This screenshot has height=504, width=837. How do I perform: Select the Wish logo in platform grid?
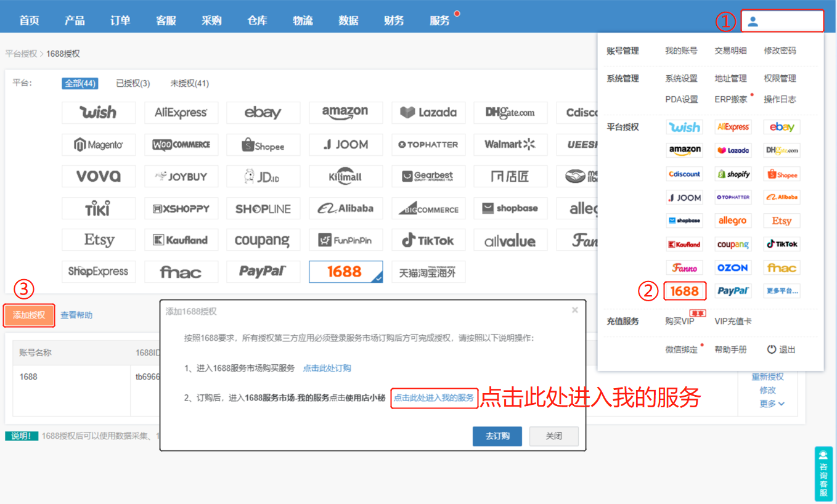coord(99,113)
